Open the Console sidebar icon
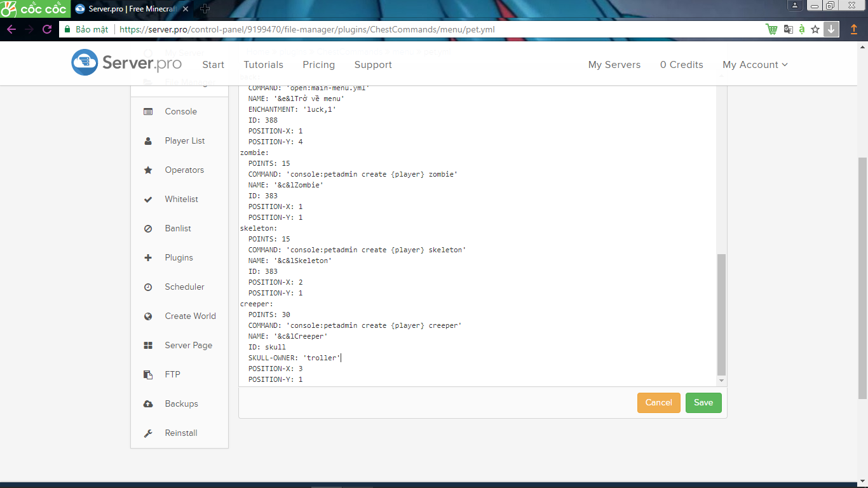The width and height of the screenshot is (868, 488). coord(148,112)
